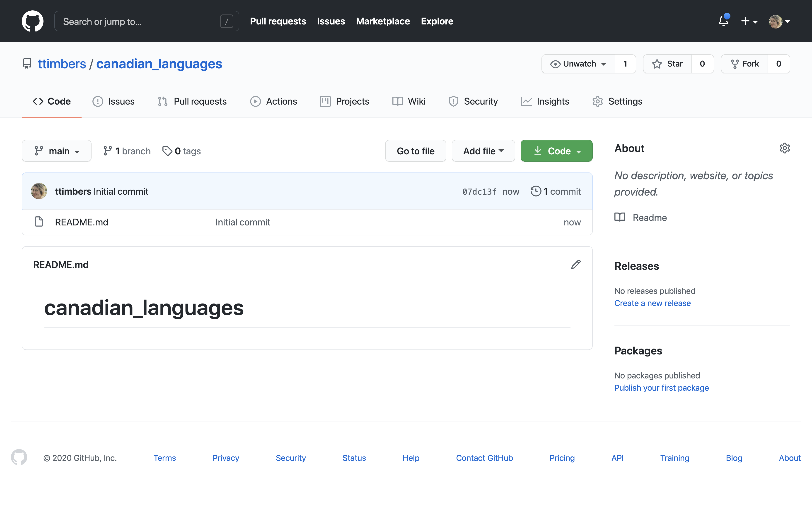Open the plus create-new menu
The height and width of the screenshot is (507, 812).
point(749,21)
